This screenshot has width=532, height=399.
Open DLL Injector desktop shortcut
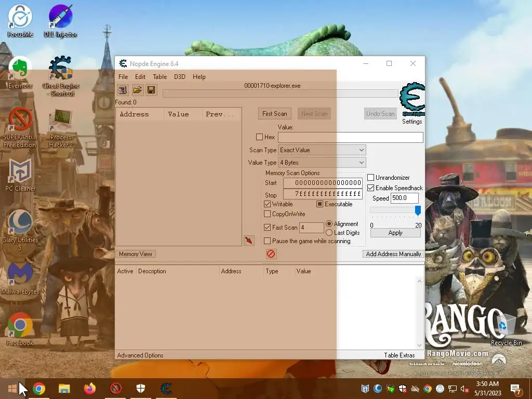click(60, 21)
